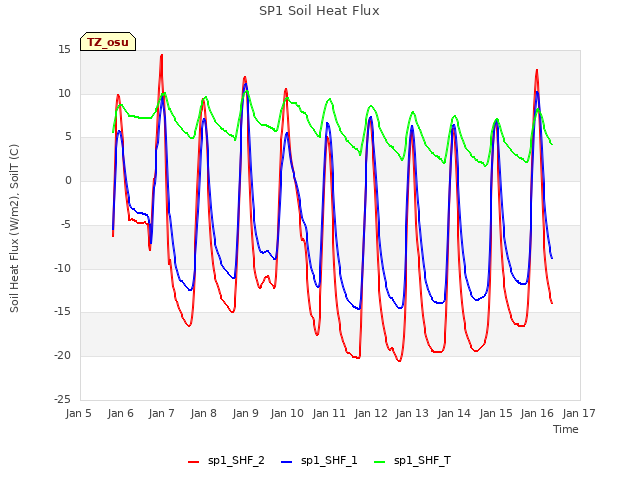
Task: Click green sp1_SHF_T legend color marker
Action: pos(380,462)
